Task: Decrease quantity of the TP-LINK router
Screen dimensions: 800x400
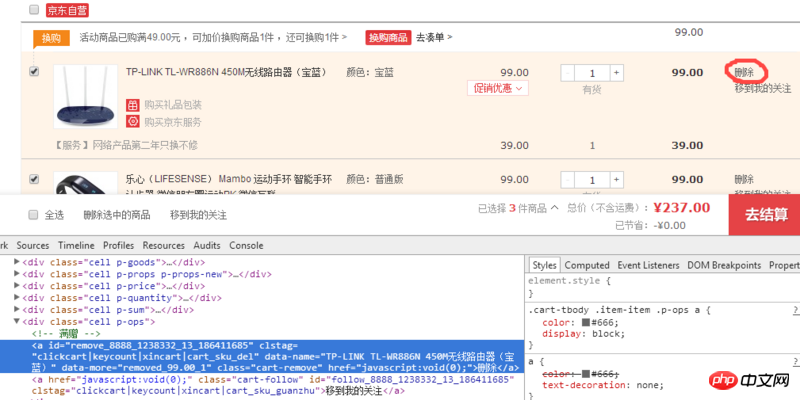Action: pos(568,73)
